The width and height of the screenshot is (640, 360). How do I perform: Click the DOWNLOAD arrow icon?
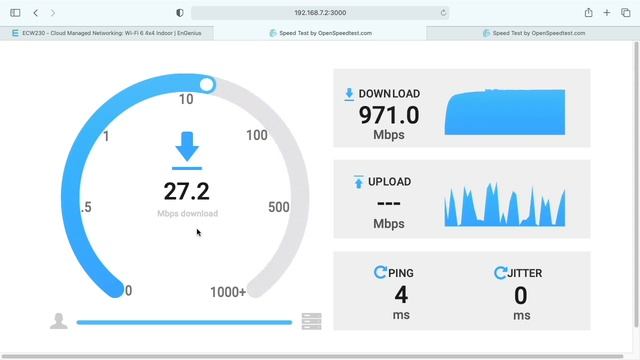(x=349, y=94)
